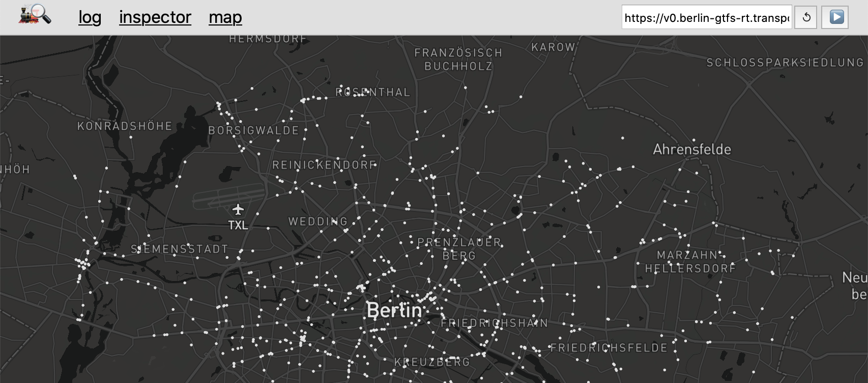This screenshot has width=868, height=383.
Task: Click the REINICKENDORF district label
Action: click(x=324, y=165)
